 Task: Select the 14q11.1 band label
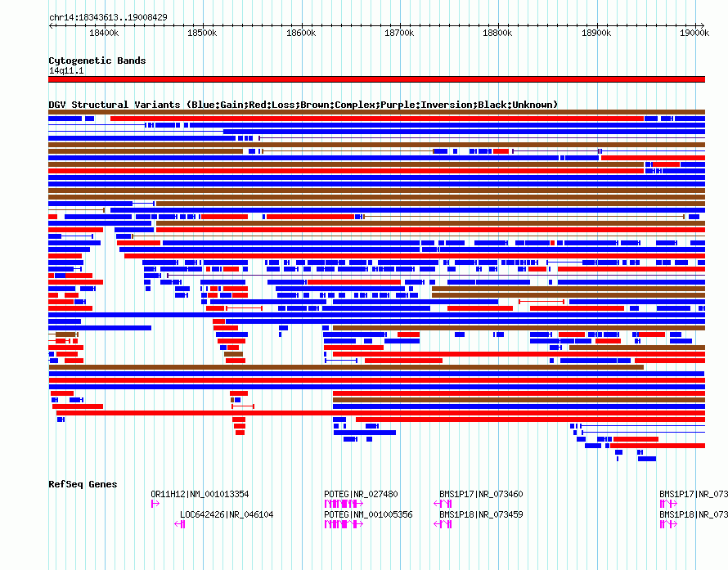[x=66, y=70]
